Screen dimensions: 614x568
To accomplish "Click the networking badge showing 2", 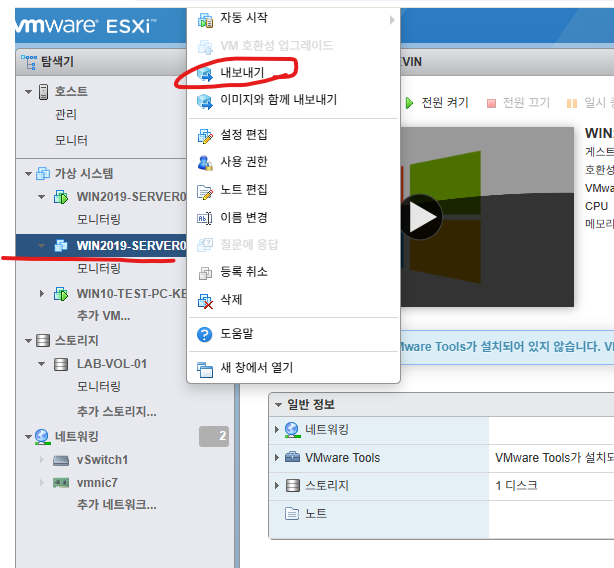I will pos(214,436).
